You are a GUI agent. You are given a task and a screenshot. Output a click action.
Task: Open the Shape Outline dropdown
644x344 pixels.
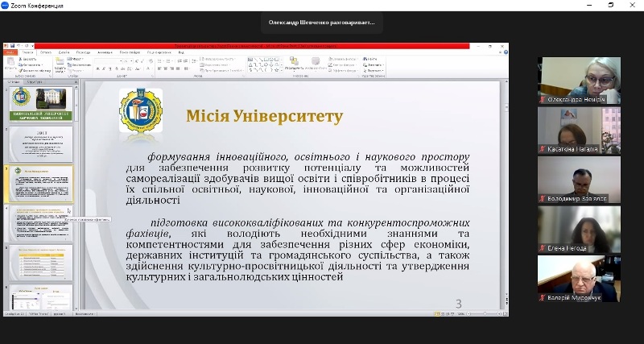click(343, 65)
